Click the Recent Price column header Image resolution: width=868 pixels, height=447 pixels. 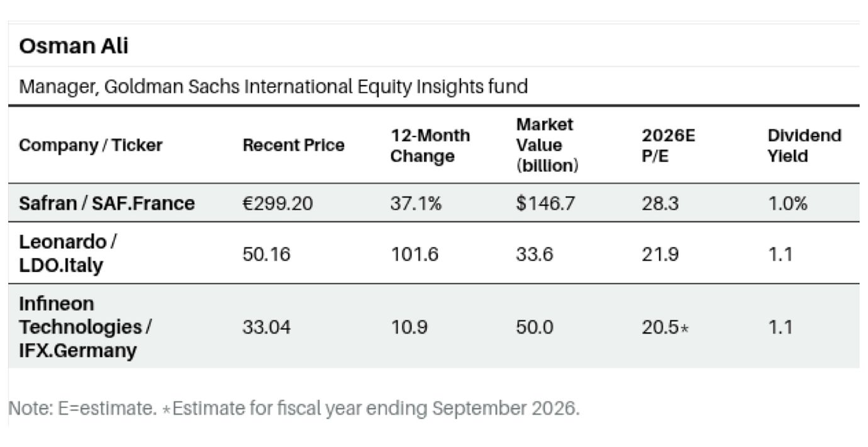click(x=294, y=145)
